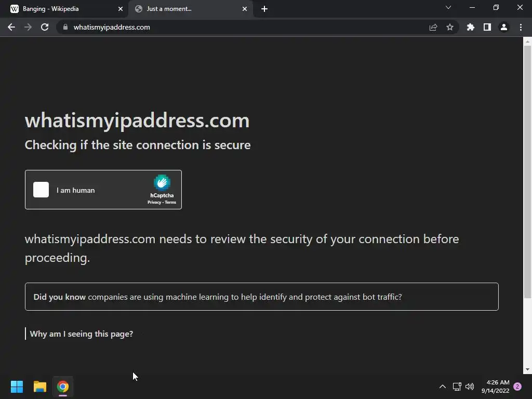The height and width of the screenshot is (399, 532).
Task: Click the hCaptcha hand logo
Action: [162, 182]
